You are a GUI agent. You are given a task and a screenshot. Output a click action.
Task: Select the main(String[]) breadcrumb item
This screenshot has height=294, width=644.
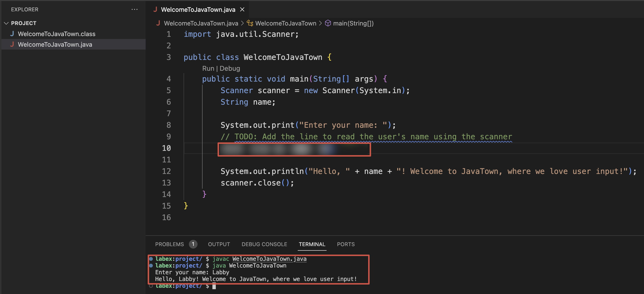(353, 23)
